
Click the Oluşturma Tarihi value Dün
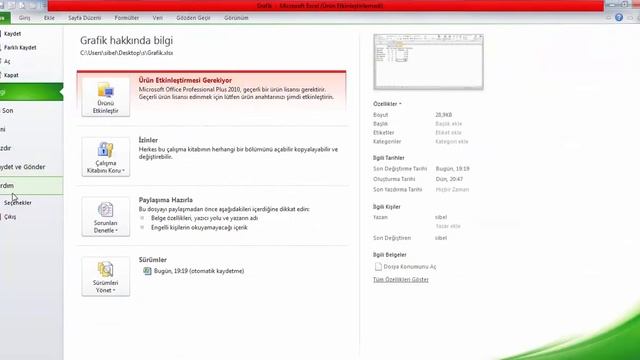tap(449, 179)
